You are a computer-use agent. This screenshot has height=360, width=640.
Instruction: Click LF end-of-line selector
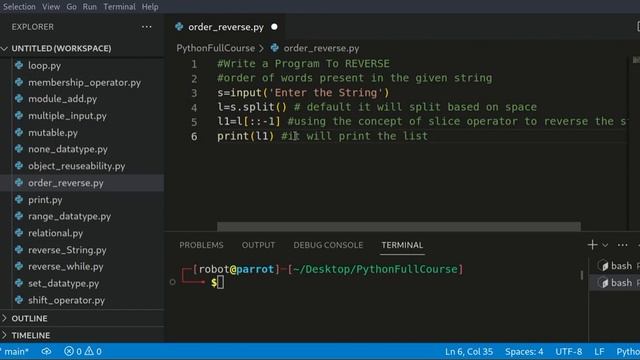coord(599,351)
